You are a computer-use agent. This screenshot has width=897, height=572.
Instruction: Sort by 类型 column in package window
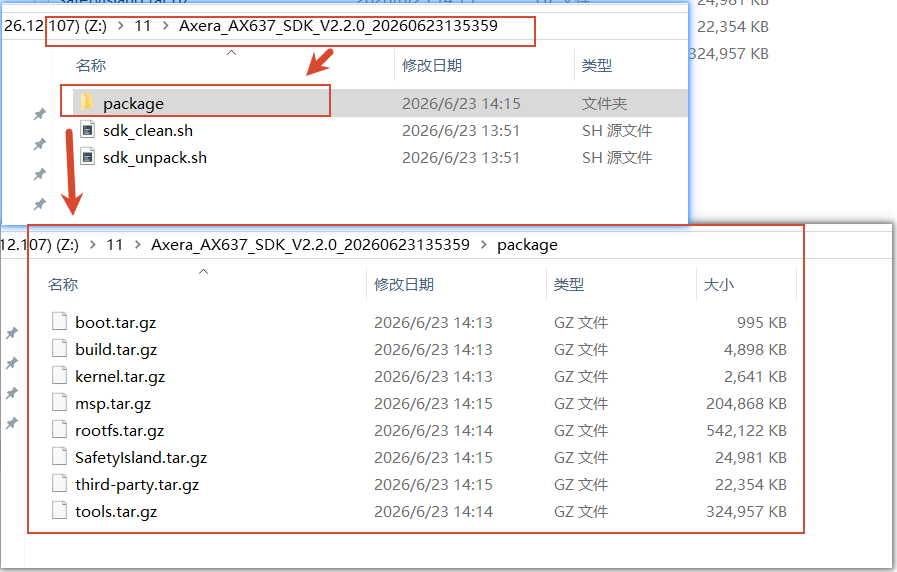(x=569, y=284)
